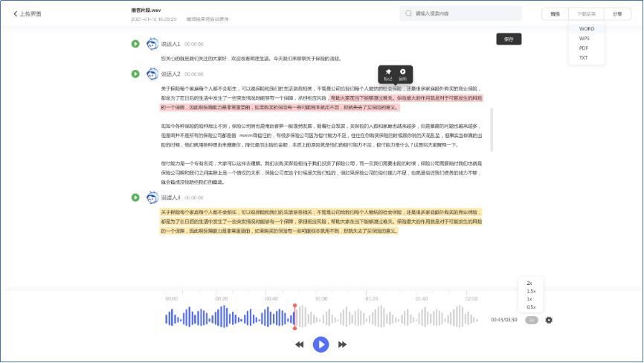Screen dimensions: 644x363
Task: Open playback settings gear icon
Action: (549, 320)
